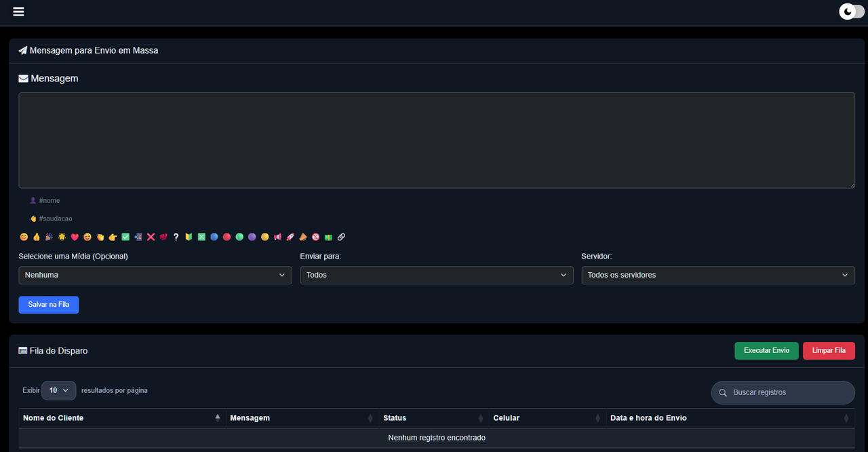Insert the green circle emoji
This screenshot has height=452, width=868.
click(239, 237)
